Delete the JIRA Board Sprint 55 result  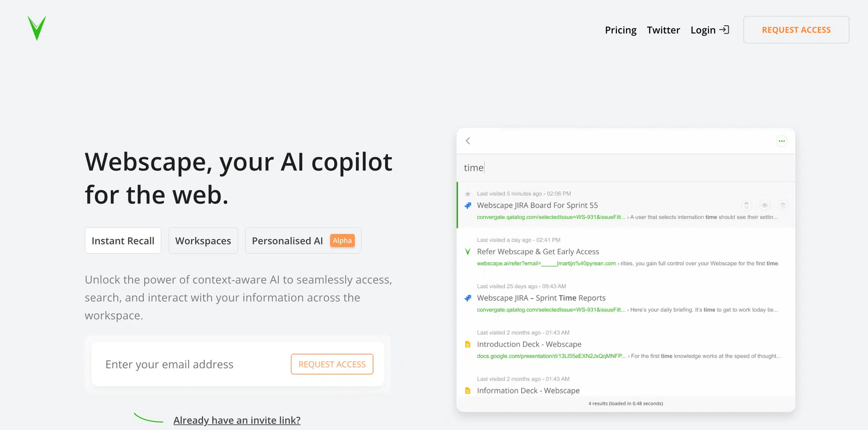click(x=783, y=205)
